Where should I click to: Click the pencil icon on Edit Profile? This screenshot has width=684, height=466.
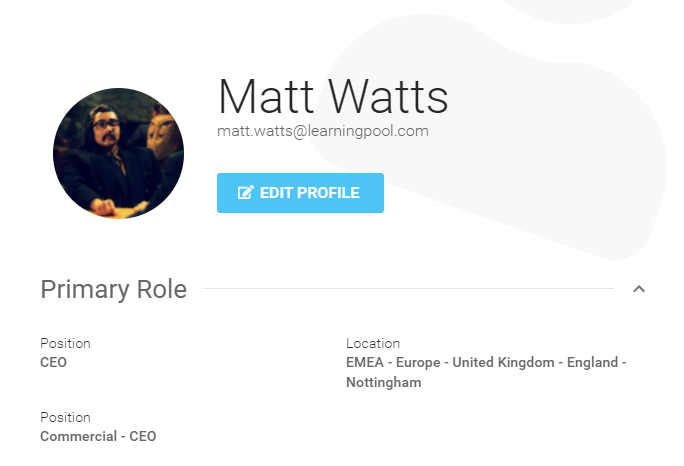[x=245, y=193]
